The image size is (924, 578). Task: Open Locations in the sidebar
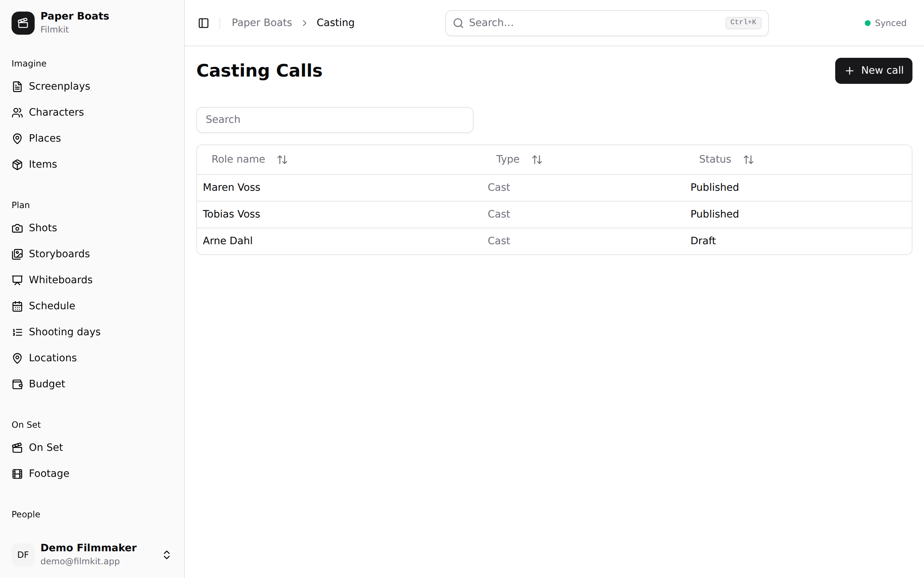pyautogui.click(x=92, y=358)
